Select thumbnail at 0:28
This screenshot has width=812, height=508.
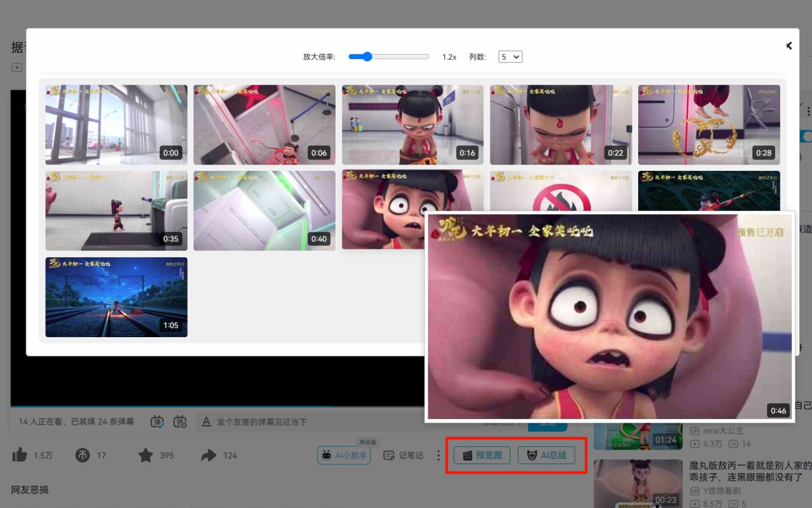coord(709,125)
